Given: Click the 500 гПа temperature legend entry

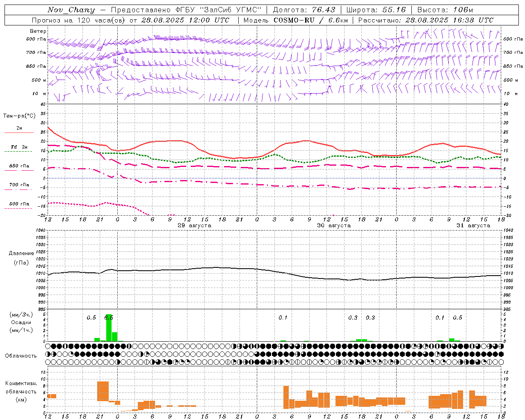Looking at the screenshot, I should pyautogui.click(x=19, y=204).
